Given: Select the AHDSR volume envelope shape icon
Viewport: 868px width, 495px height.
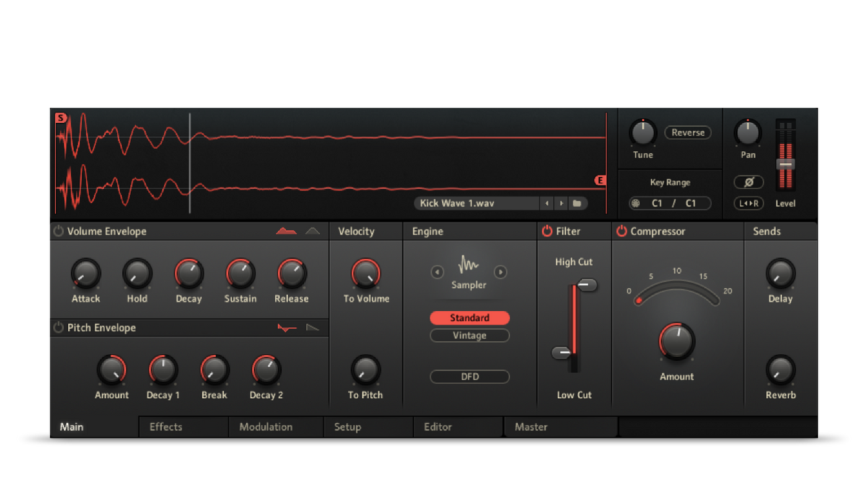Looking at the screenshot, I should click(286, 231).
